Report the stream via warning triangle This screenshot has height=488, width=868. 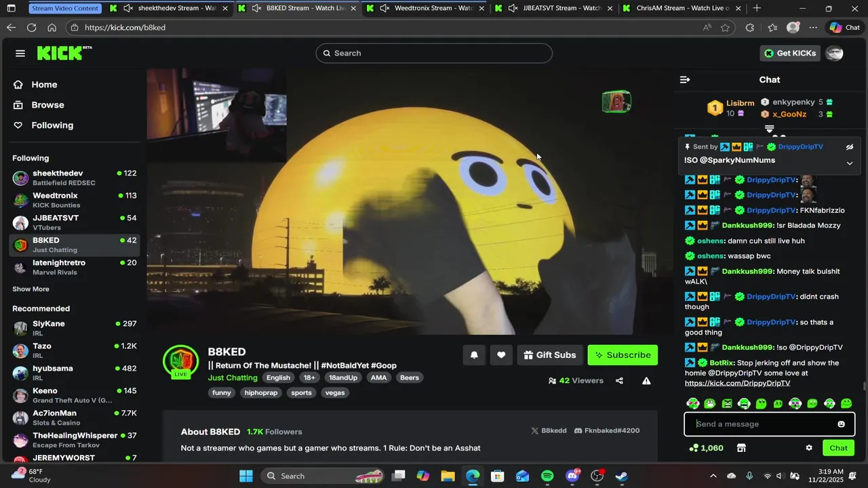coord(646,380)
